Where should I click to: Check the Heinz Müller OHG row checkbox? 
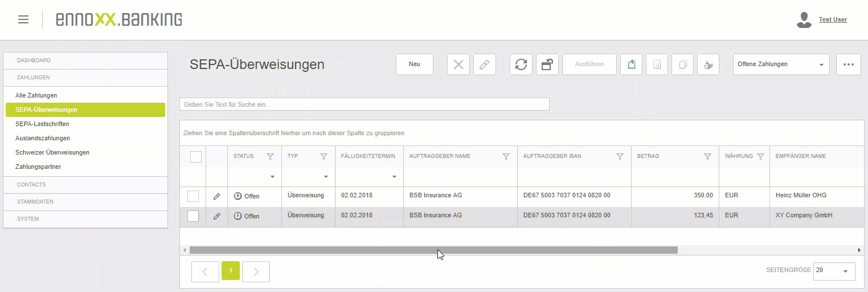[193, 196]
